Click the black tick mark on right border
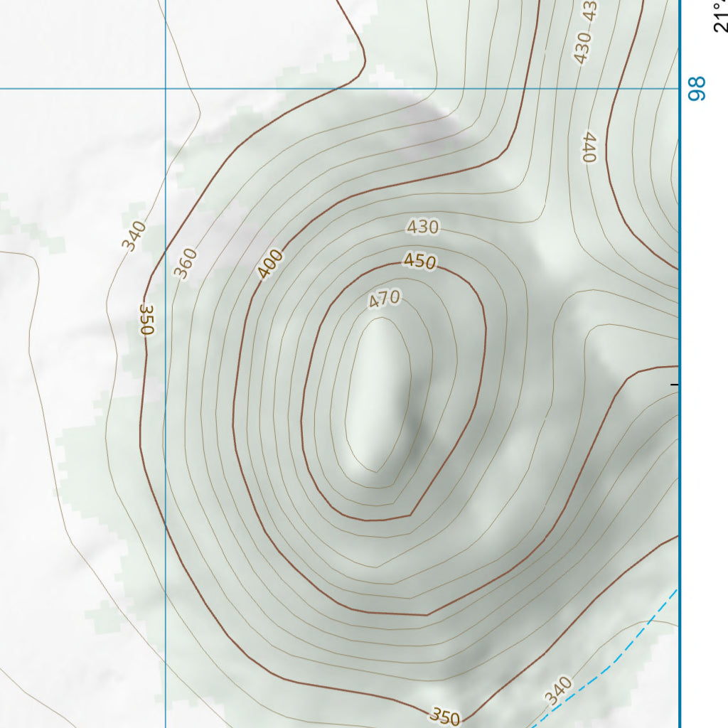The image size is (728, 728). click(675, 385)
